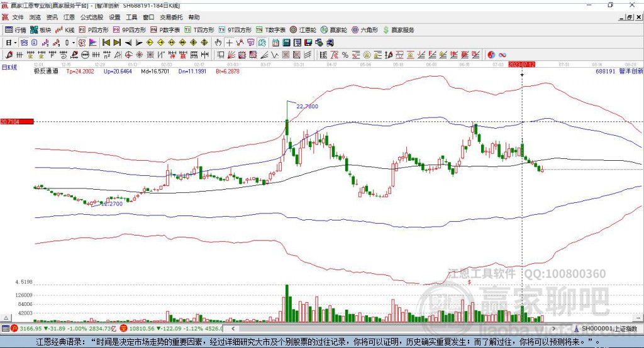Screen dimensions: 644x348
Task: Click the horizontal chart scrollbar track
Action: 394,329
